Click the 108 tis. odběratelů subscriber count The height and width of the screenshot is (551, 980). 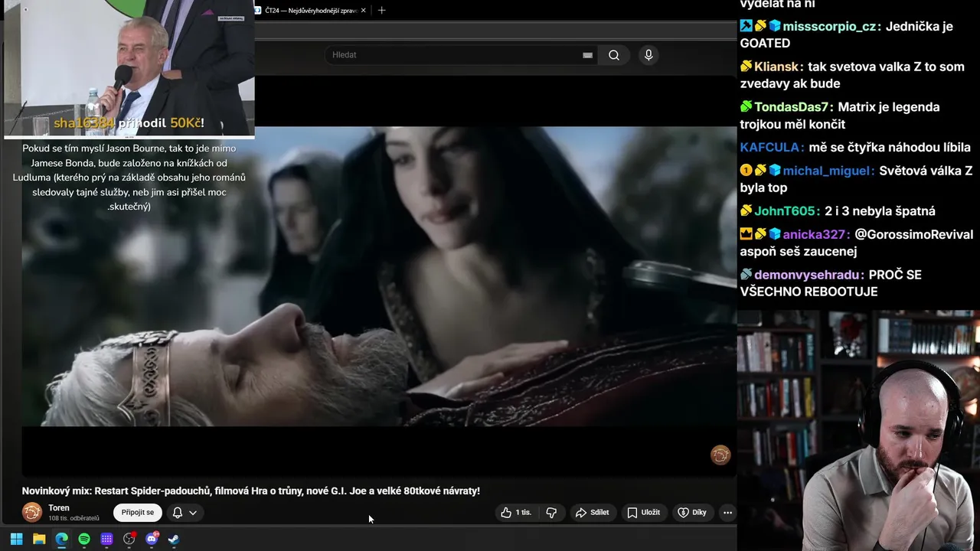coord(73,519)
